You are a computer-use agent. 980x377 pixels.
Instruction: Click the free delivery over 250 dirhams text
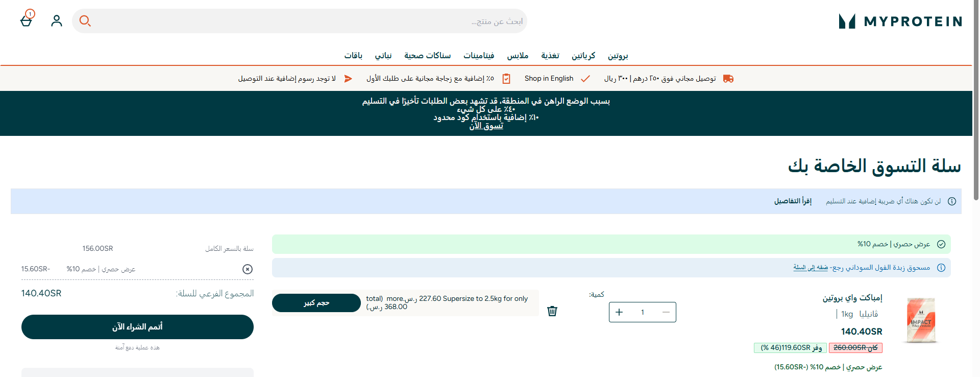click(660, 79)
